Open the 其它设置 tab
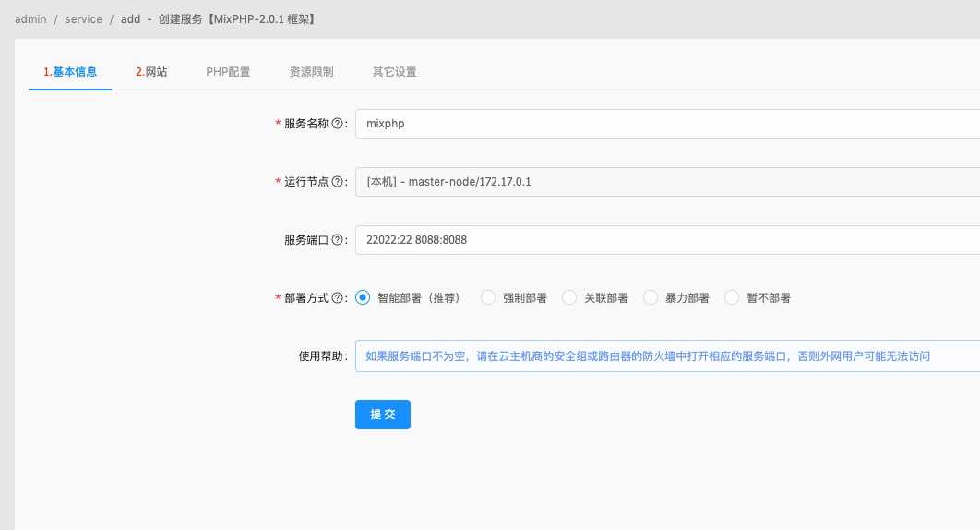 (394, 72)
